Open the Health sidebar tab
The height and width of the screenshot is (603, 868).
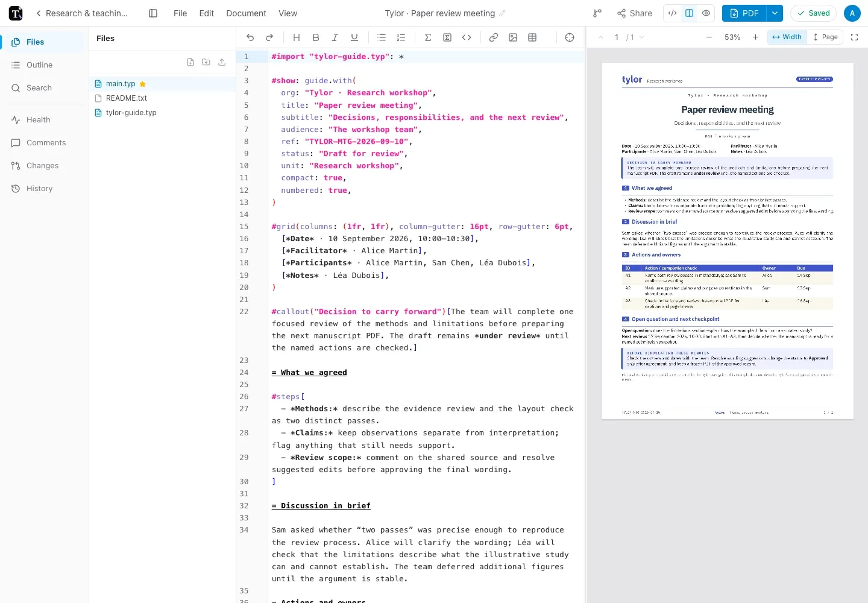click(45, 119)
